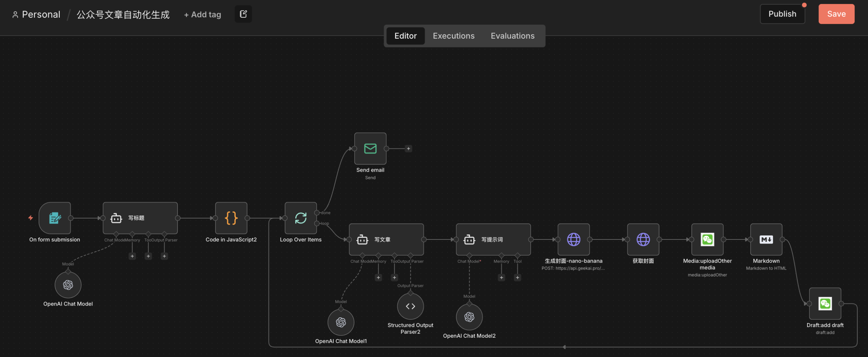Select the 写标题 AI agent node
The width and height of the screenshot is (868, 357).
click(140, 218)
